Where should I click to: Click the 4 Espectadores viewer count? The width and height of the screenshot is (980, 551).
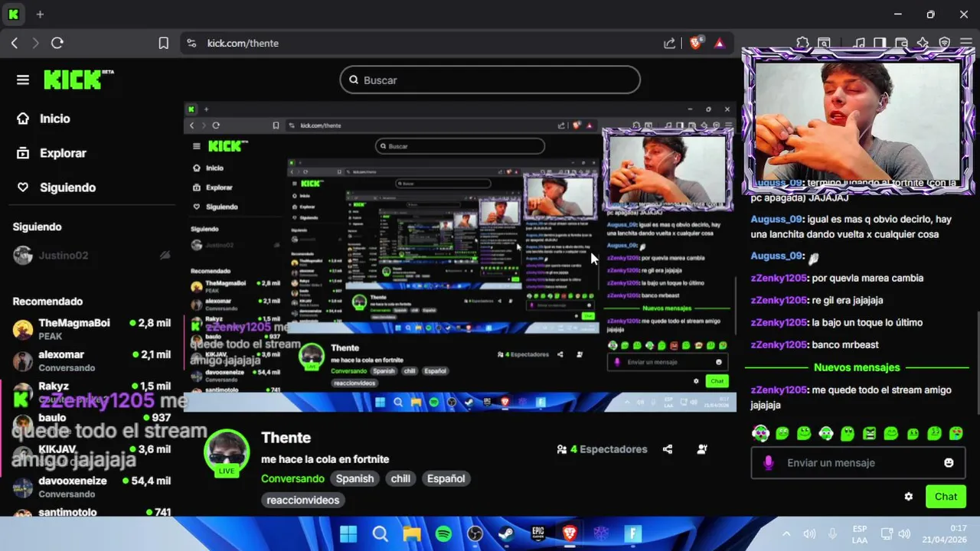[x=602, y=449]
